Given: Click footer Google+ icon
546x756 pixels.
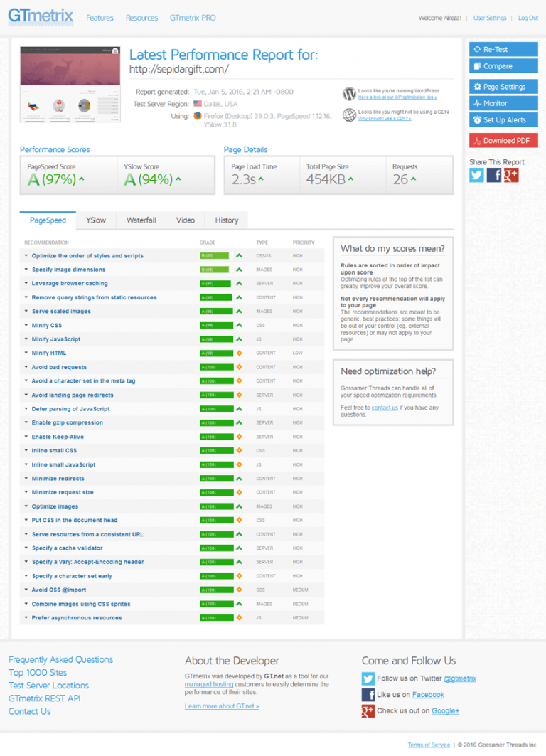Looking at the screenshot, I should tap(368, 711).
